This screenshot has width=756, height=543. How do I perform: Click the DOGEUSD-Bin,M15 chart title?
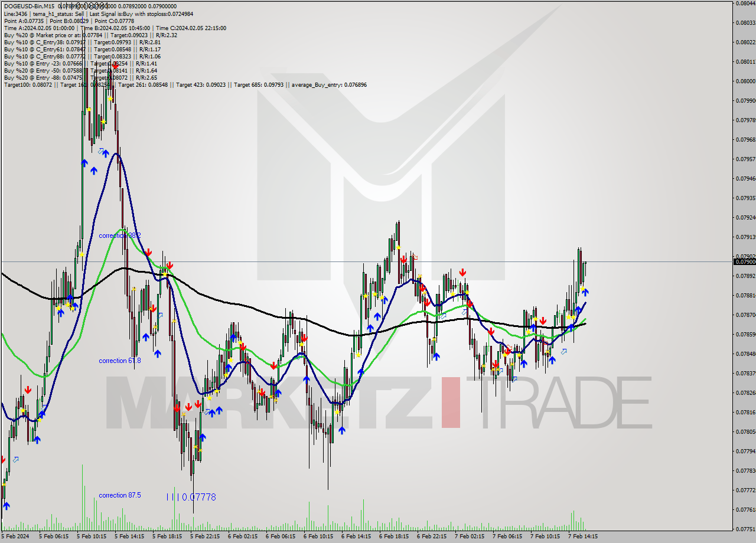click(x=30, y=6)
